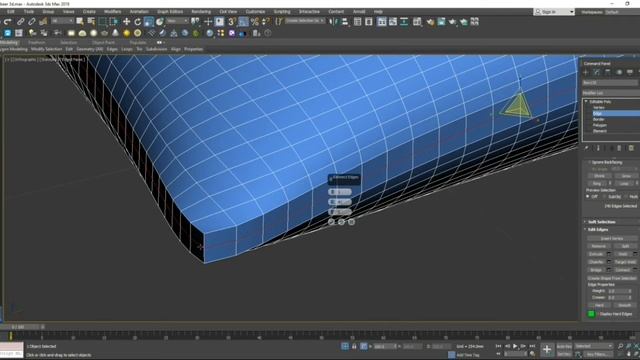This screenshot has height=360, width=640.
Task: Toggle the Spinner Snap icon
Action: [x=266, y=22]
